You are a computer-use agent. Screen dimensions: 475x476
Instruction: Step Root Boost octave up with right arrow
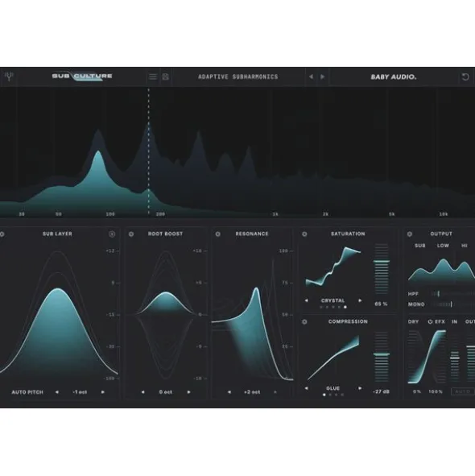click(189, 392)
